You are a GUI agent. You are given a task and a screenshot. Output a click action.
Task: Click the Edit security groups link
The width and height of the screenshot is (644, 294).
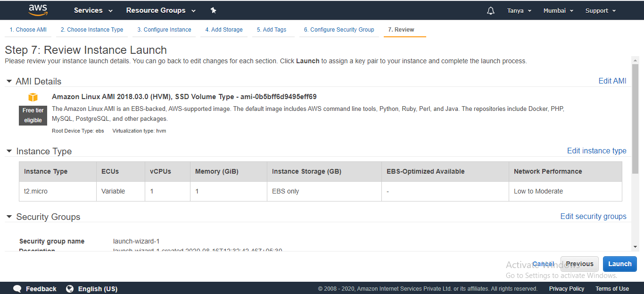point(594,216)
